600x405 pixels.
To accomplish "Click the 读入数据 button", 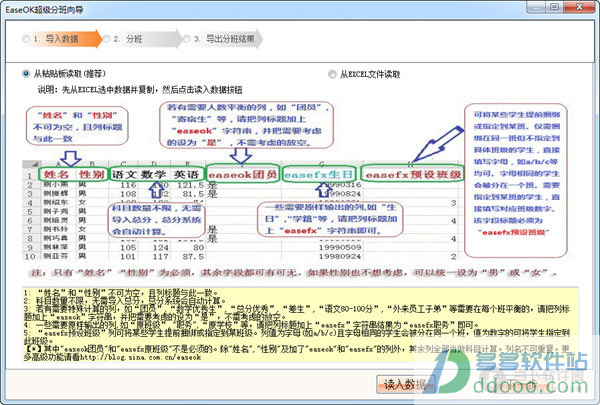I will point(406,384).
